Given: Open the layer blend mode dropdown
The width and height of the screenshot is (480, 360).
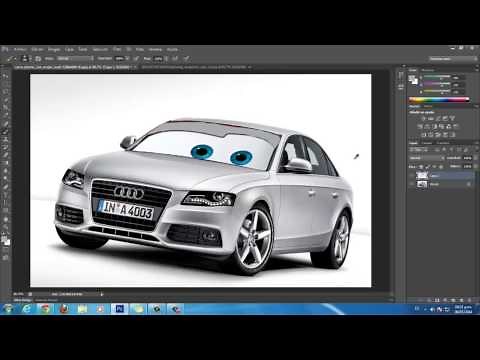Looking at the screenshot, I should (x=427, y=158).
